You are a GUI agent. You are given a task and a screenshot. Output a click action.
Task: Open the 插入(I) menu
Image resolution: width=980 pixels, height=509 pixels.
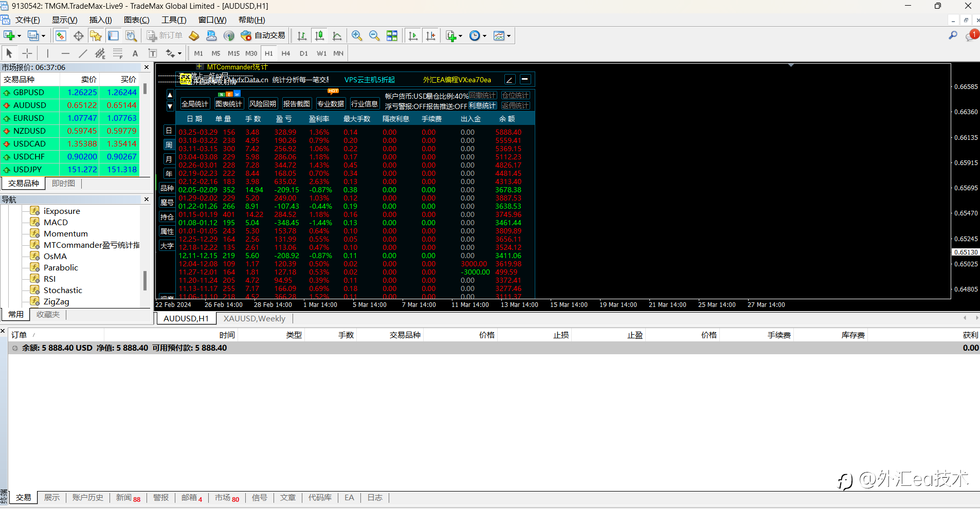[x=100, y=20]
